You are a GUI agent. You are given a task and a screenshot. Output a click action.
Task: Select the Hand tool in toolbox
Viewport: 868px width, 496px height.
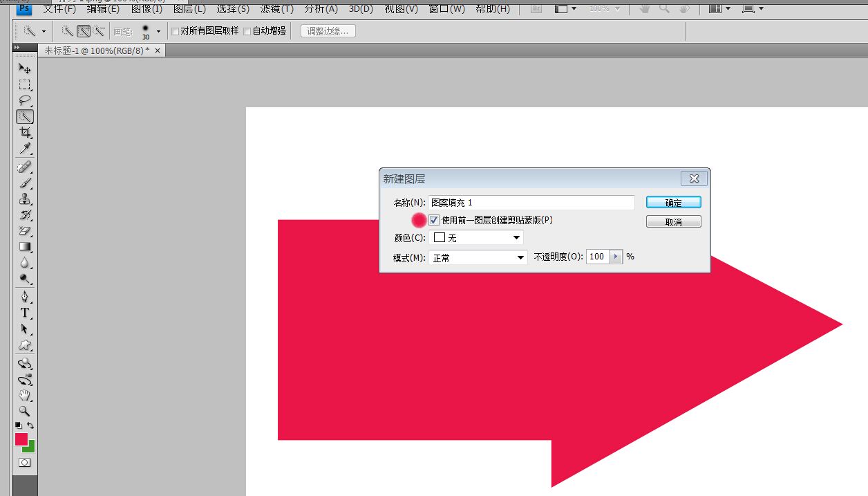pyautogui.click(x=25, y=395)
